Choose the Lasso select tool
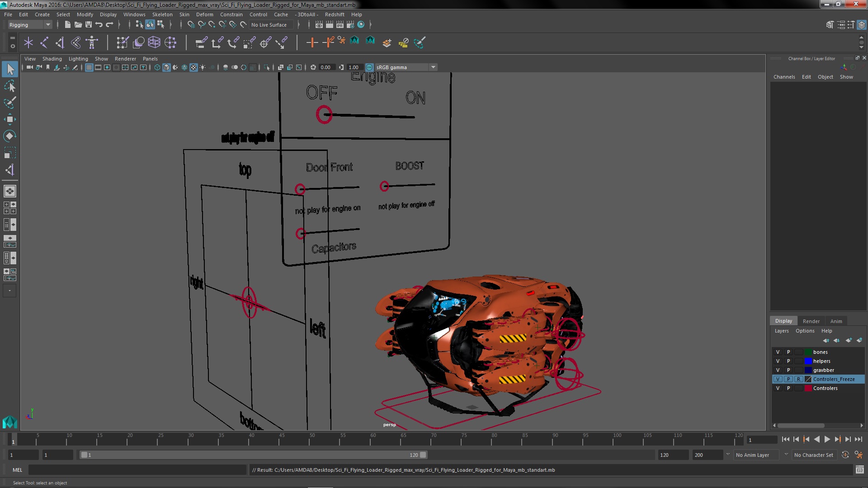This screenshot has width=868, height=488. 10,86
